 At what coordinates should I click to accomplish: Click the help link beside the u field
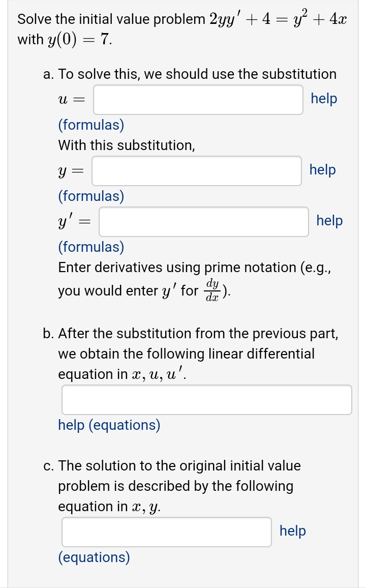[x=324, y=99]
